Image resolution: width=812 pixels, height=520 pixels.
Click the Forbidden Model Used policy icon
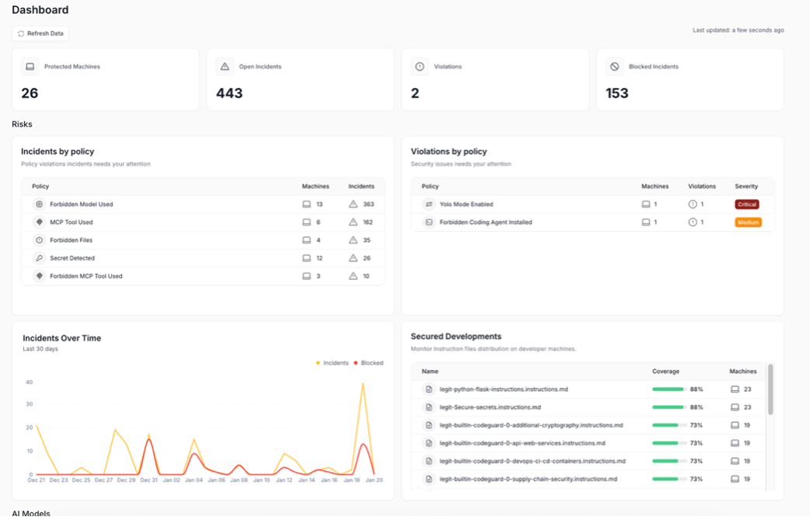[x=39, y=204]
